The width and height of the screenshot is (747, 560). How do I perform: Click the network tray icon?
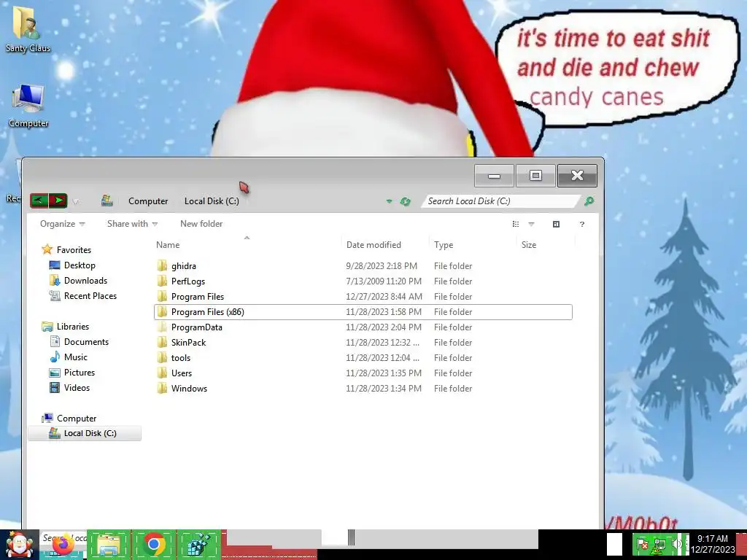(x=659, y=544)
